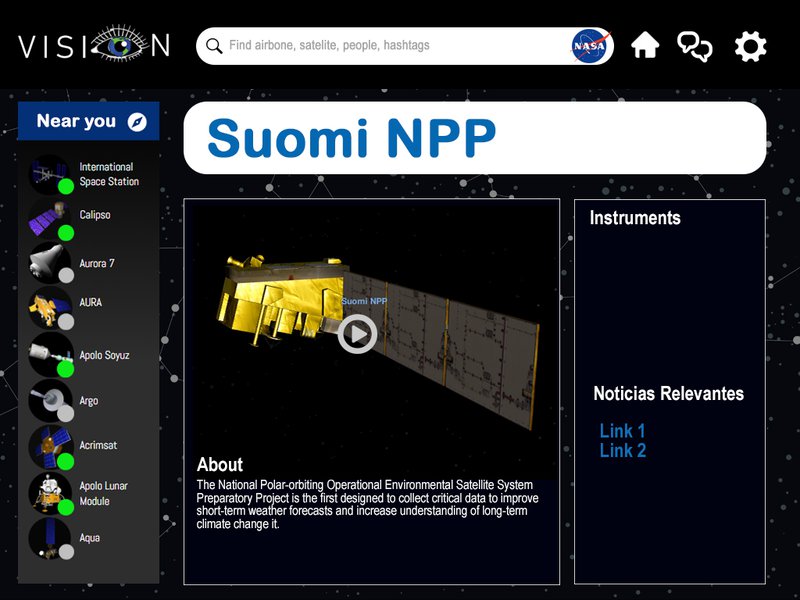Play the Suomi NPP video
Screen dimensions: 800x600
pos(357,334)
